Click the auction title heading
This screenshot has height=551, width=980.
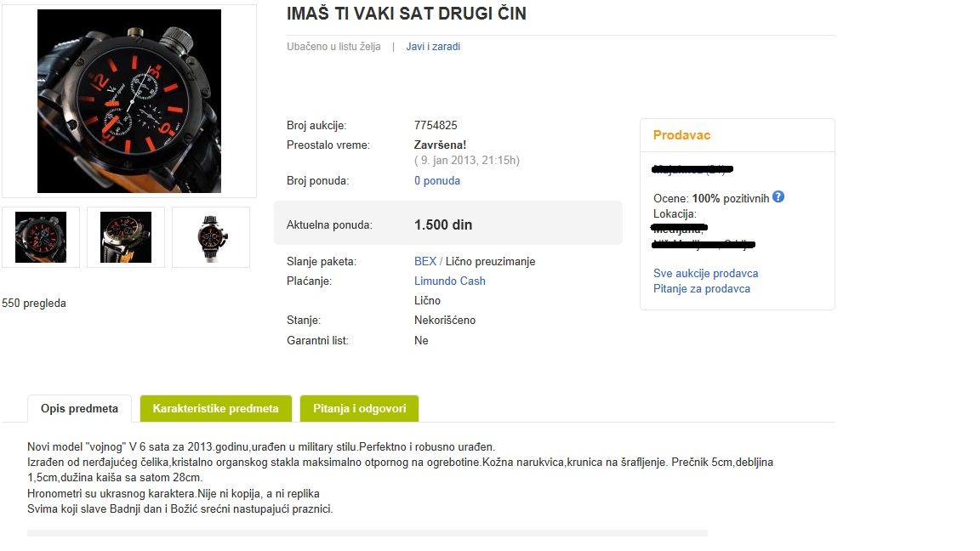407,14
